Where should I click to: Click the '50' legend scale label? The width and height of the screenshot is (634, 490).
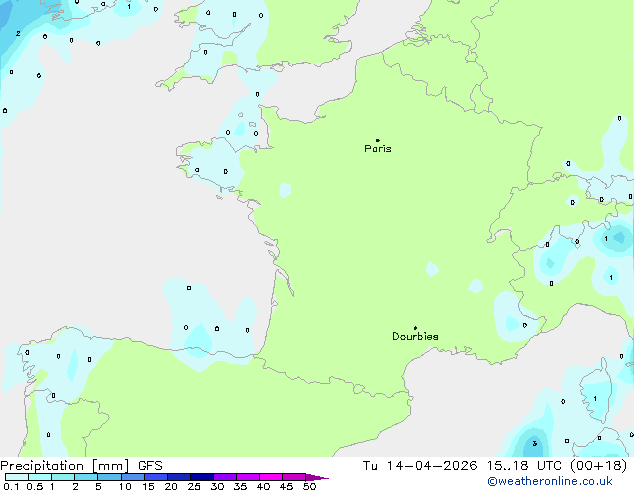tap(310, 486)
